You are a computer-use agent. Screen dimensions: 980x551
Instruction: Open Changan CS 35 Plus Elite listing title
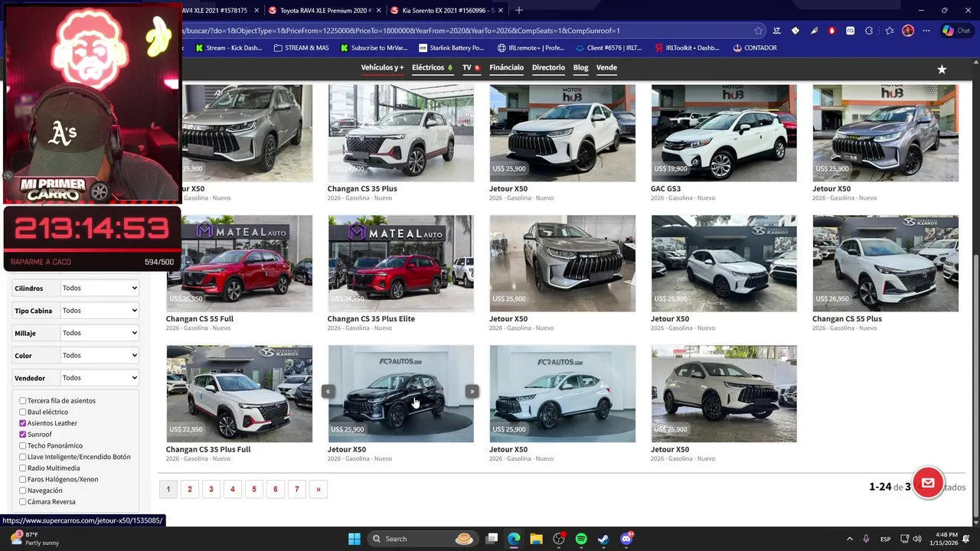[x=371, y=319]
